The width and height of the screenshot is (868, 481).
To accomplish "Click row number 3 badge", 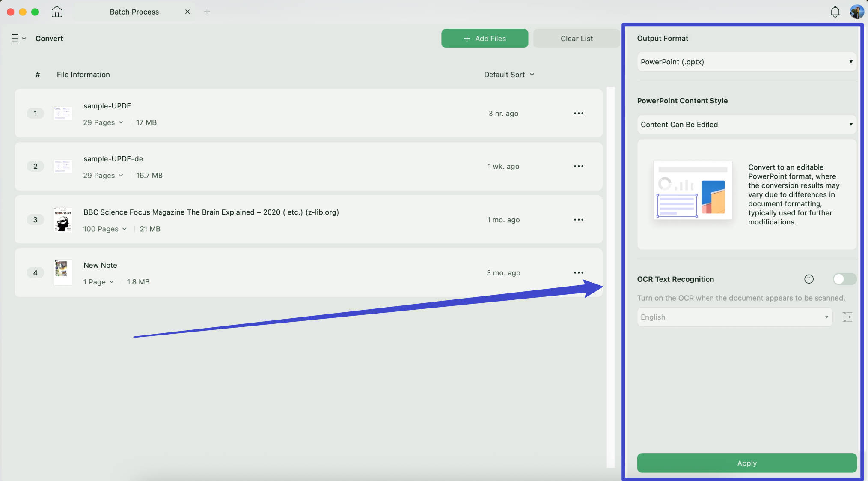I will click(35, 220).
